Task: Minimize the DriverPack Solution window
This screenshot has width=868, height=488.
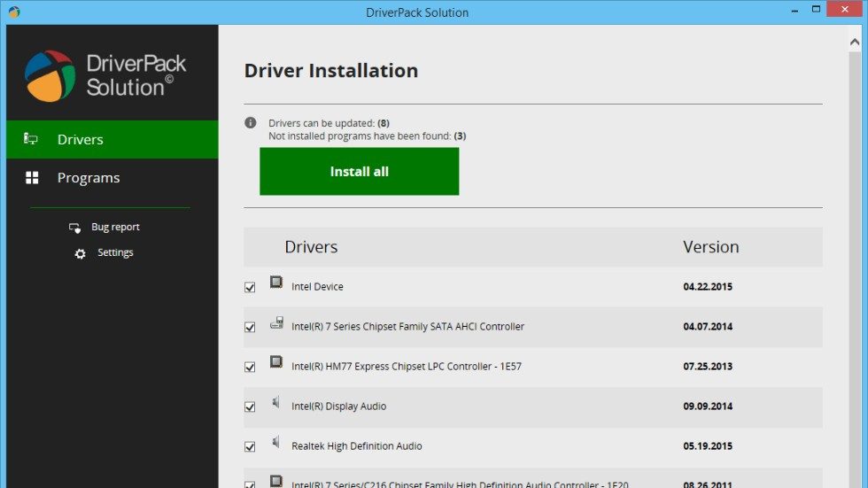Action: pos(795,10)
